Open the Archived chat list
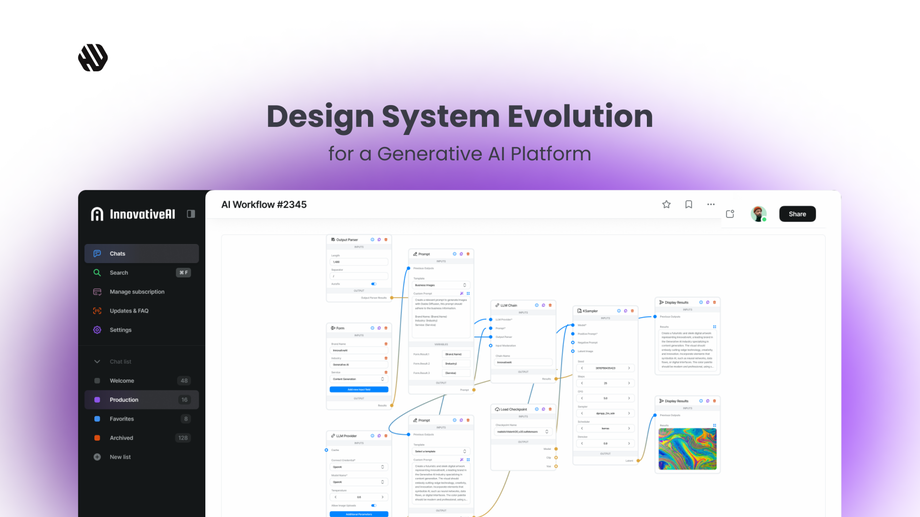The image size is (920, 517). [141, 438]
